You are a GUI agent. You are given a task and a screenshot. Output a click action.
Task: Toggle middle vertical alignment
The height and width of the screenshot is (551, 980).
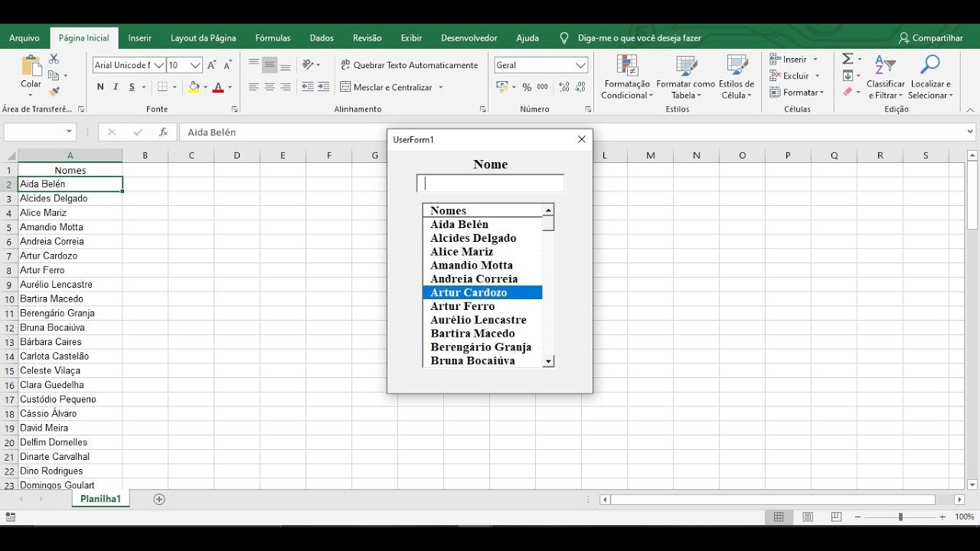point(269,65)
